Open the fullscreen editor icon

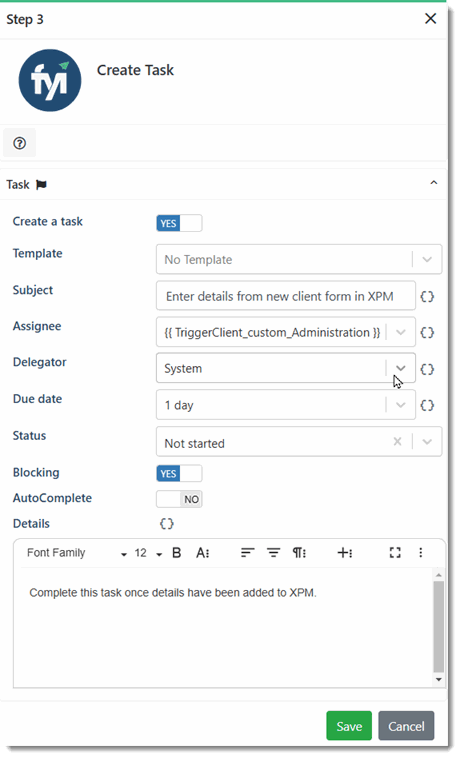(x=395, y=553)
